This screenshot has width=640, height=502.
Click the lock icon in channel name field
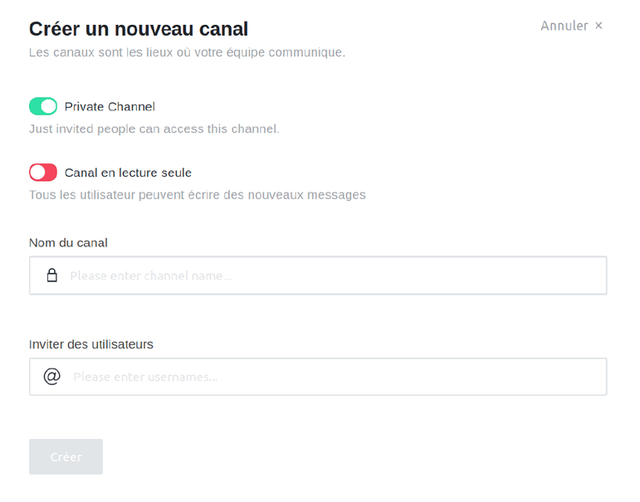[x=52, y=275]
